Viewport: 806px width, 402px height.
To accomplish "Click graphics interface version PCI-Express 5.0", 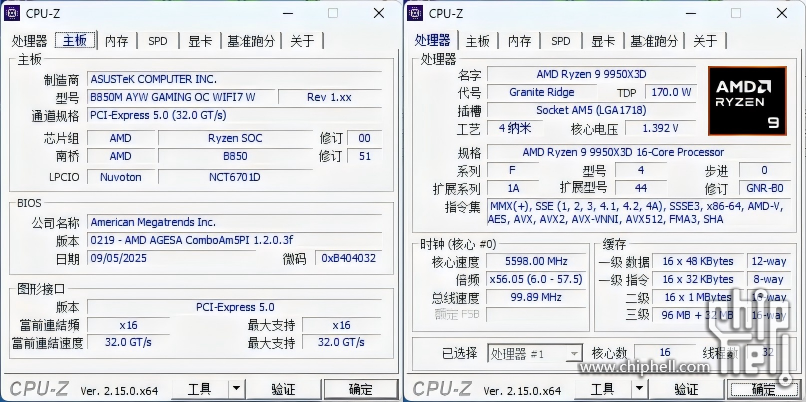I will 234,307.
